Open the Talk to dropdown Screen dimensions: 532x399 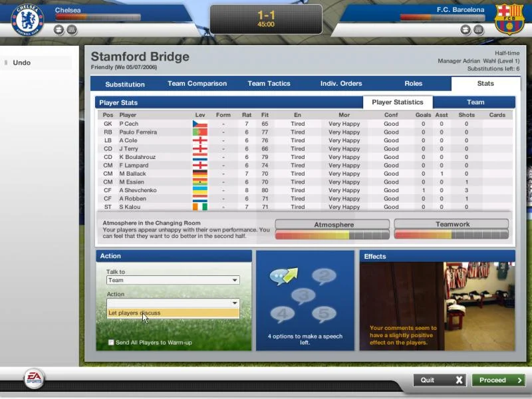(173, 280)
